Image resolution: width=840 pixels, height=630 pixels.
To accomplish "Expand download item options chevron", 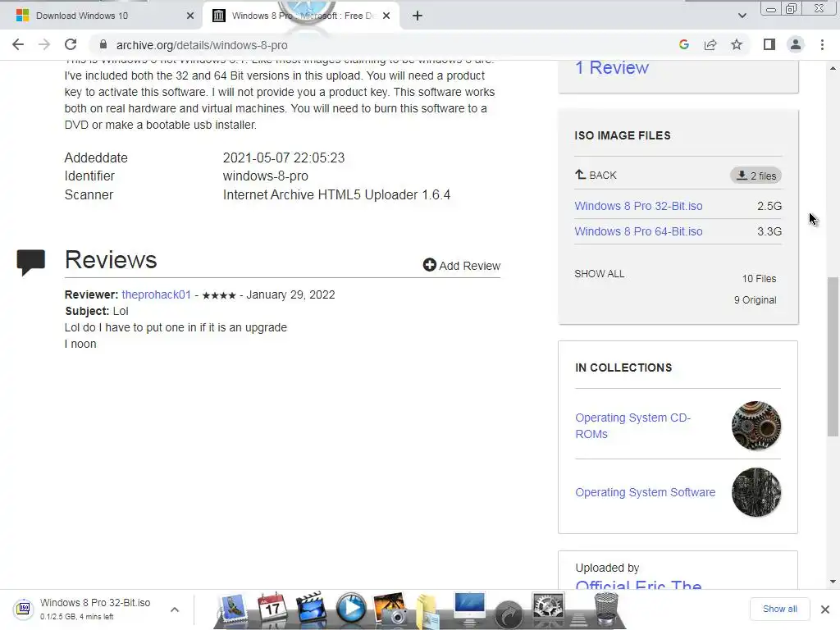I will pyautogui.click(x=175, y=609).
